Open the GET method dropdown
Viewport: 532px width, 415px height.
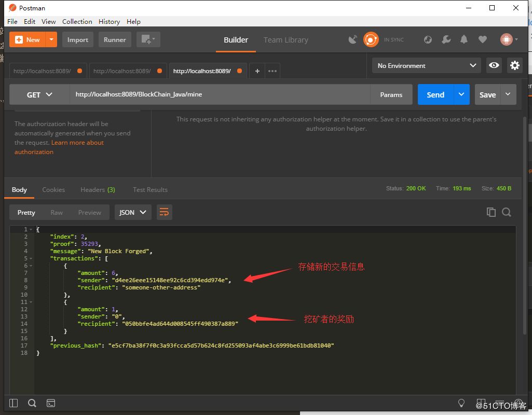click(x=39, y=95)
